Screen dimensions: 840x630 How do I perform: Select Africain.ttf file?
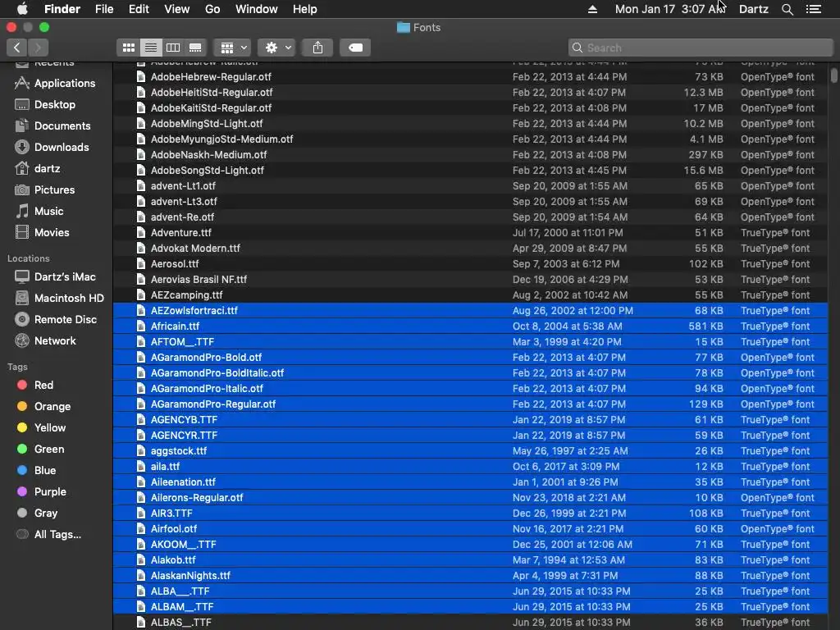470,326
